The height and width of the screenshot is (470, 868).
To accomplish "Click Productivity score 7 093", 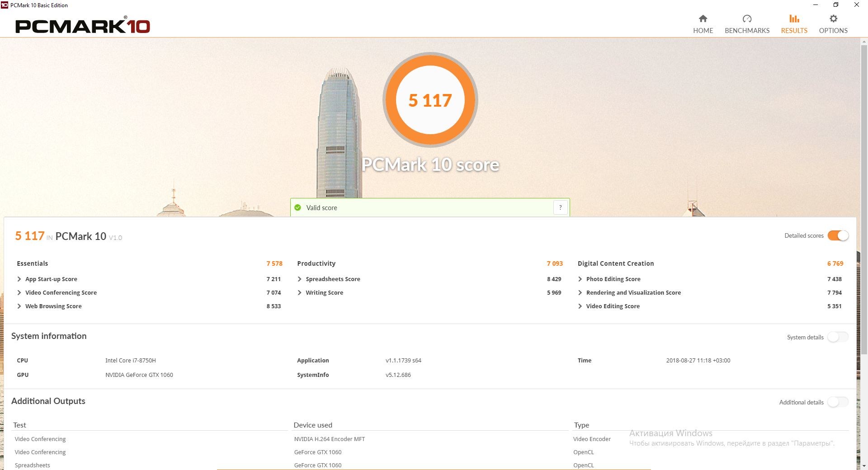I will point(555,263).
